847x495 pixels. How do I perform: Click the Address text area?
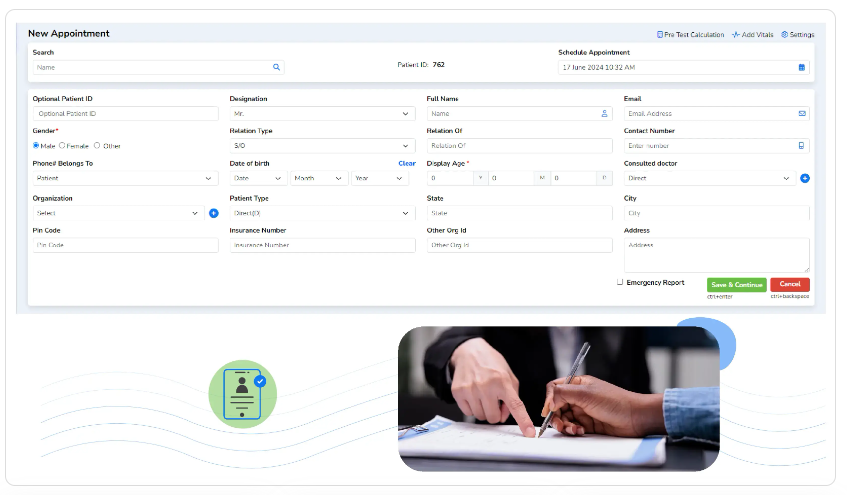tap(716, 255)
